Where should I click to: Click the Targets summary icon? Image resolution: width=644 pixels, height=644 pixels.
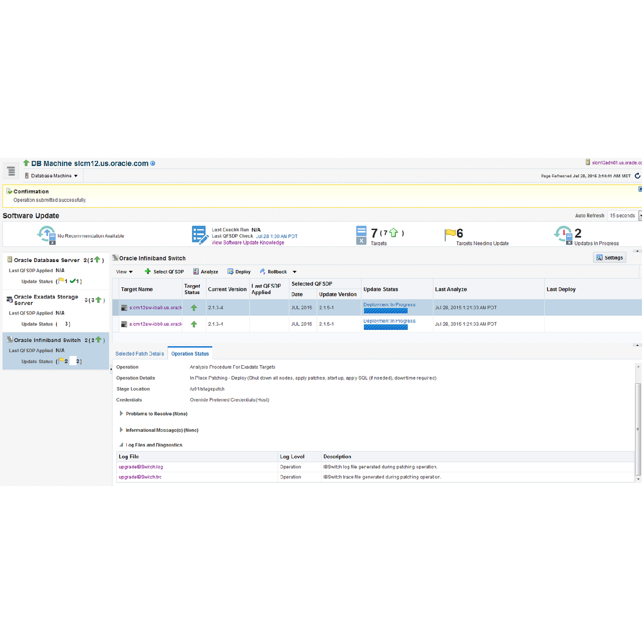click(x=361, y=234)
